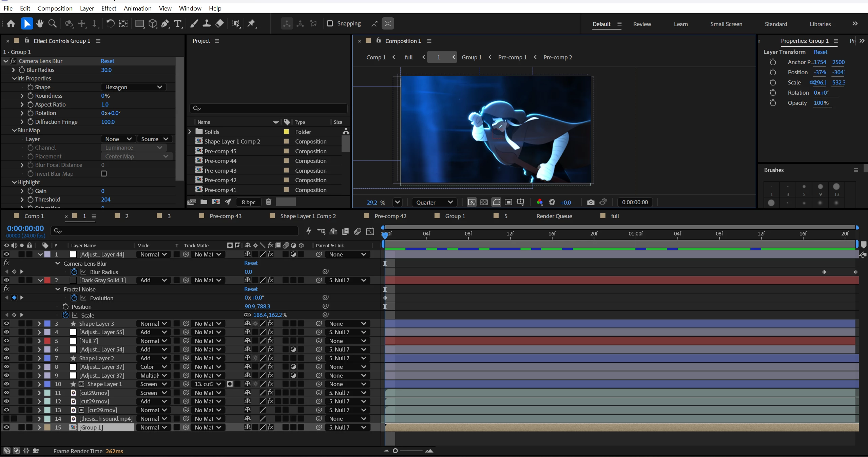Navigate to Pre-comp 2 in the breadcrumb
Screen dimensions: 868x457
(558, 57)
